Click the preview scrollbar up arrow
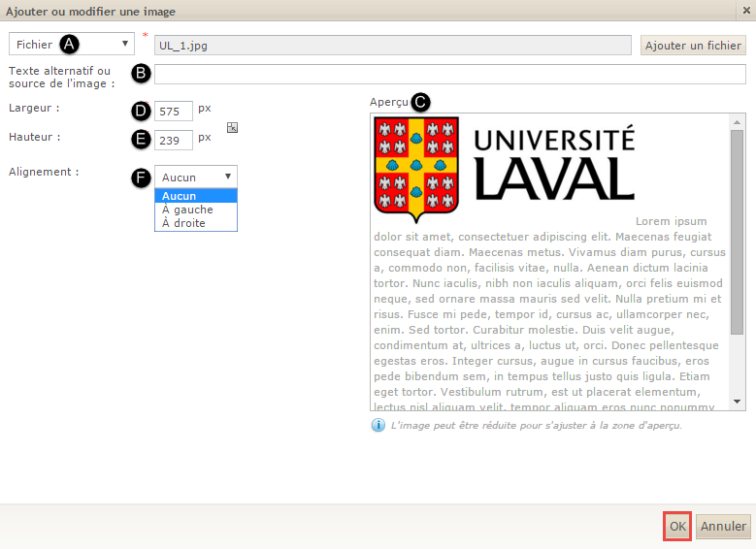This screenshot has height=549, width=756. (x=737, y=122)
